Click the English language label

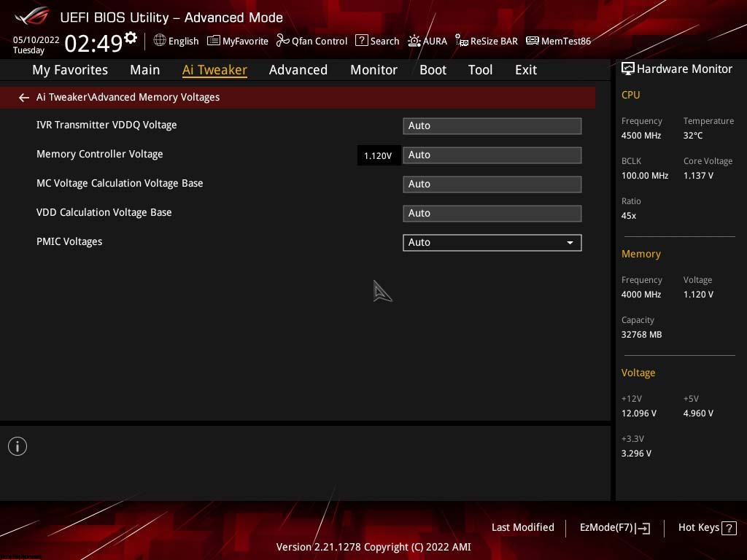(x=183, y=41)
